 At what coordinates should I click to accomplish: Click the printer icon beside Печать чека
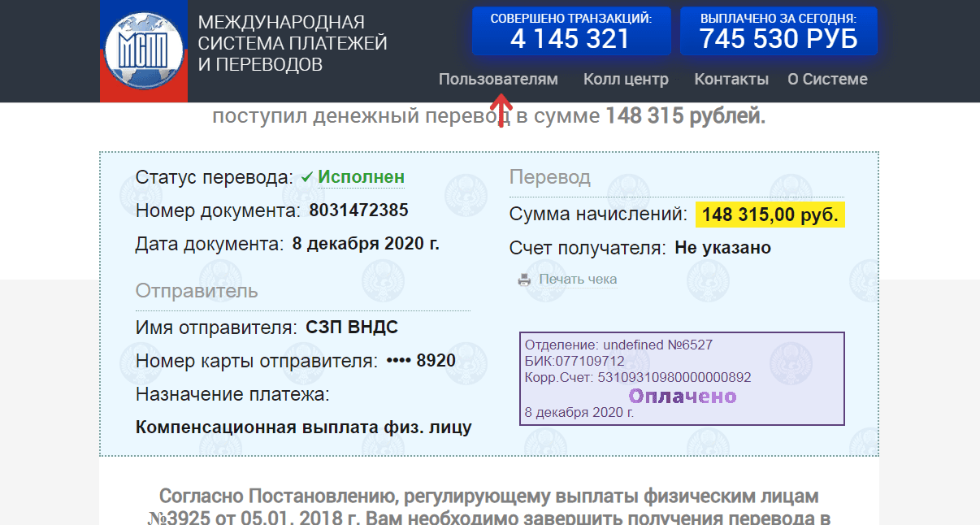tap(524, 280)
